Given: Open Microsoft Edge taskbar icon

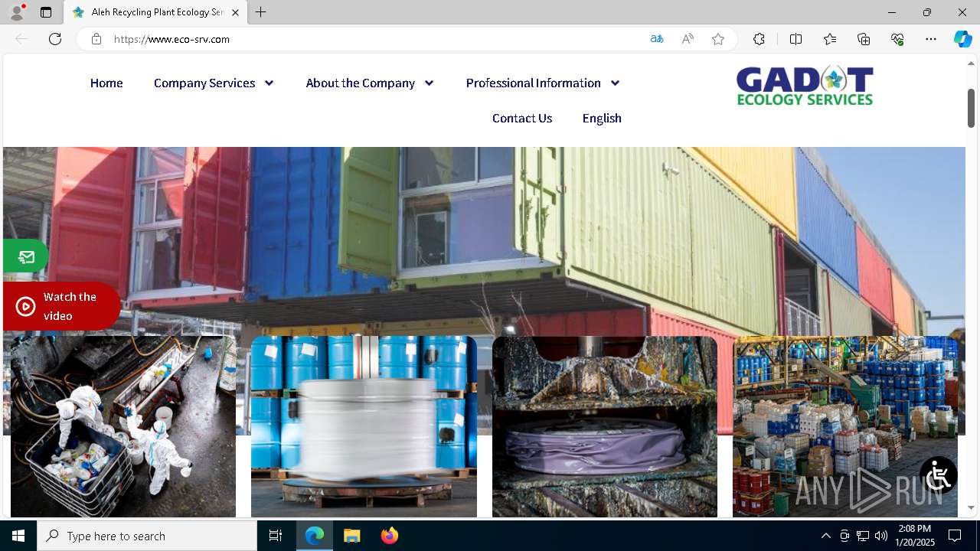Looking at the screenshot, I should coord(315,536).
